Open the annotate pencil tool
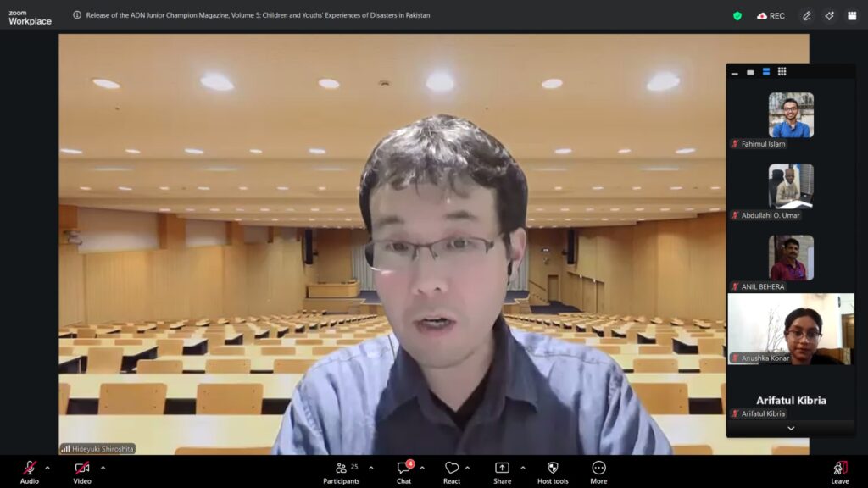The image size is (868, 488). coord(807,15)
